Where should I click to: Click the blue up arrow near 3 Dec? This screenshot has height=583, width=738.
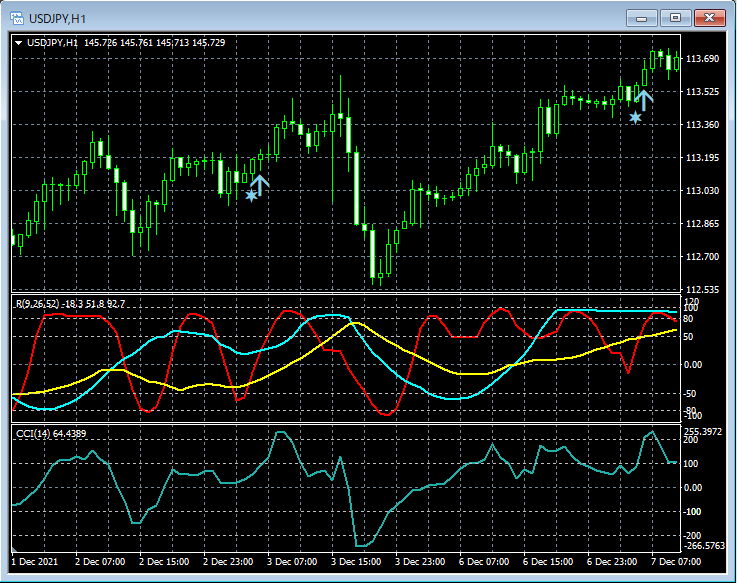click(260, 185)
